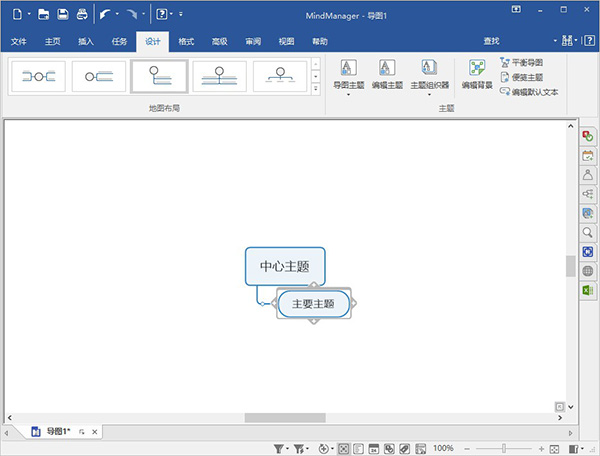600x456 pixels.
Task: Open the calendar task panel in sidebar
Action: [587, 156]
